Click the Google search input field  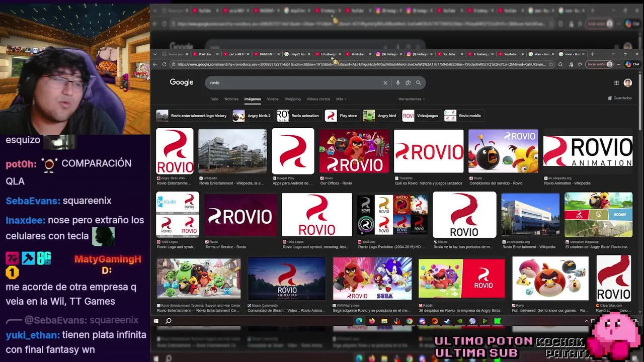297,82
